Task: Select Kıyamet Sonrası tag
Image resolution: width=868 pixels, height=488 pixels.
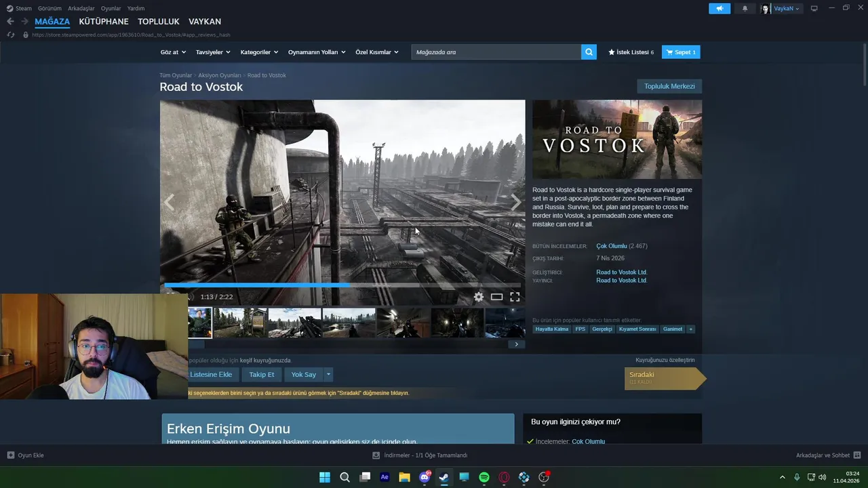Action: coord(637,329)
